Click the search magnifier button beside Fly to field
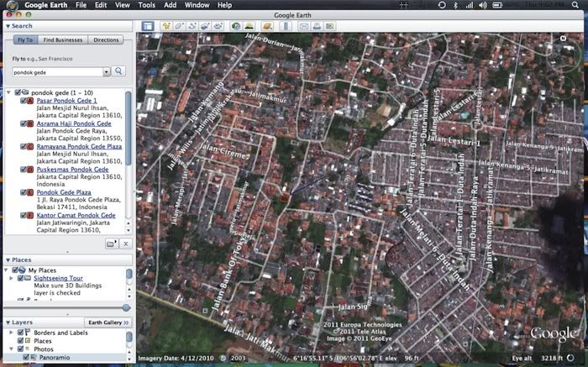 coord(118,71)
